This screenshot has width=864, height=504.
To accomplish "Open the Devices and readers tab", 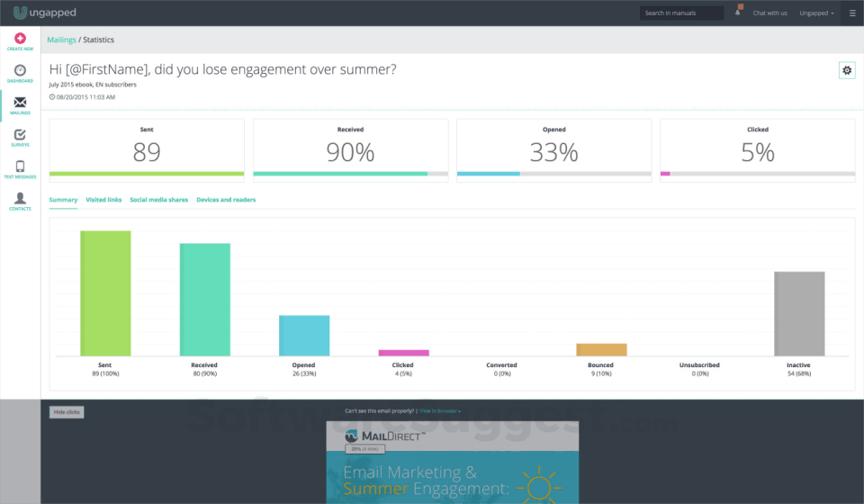I will 226,200.
